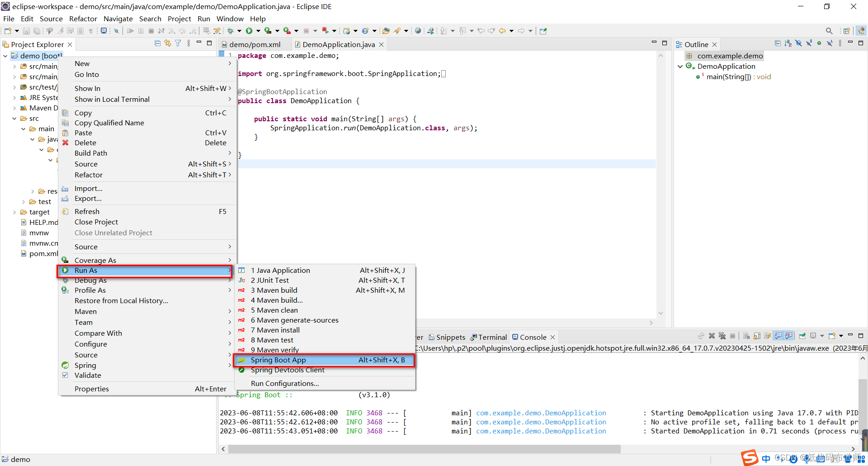Toggle Hide Fields in Outline view
Image resolution: width=868 pixels, height=466 pixels.
pos(798,43)
